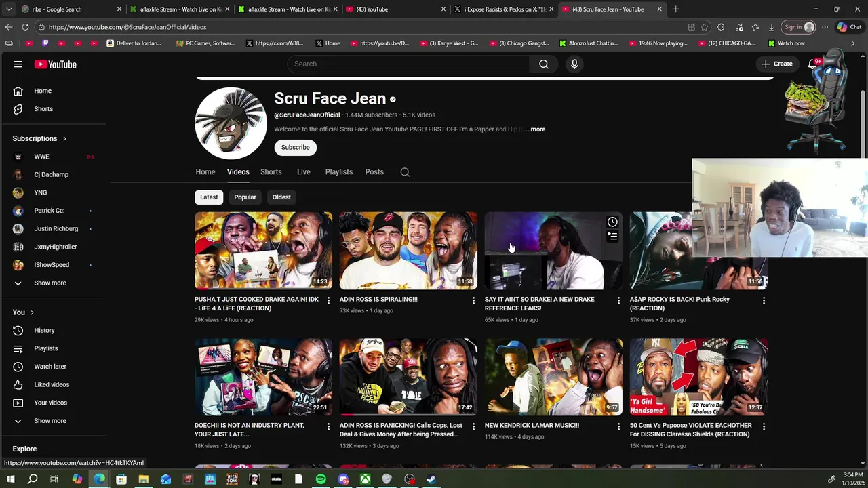Expand the bookmarks bar overflow chevron

pos(853,43)
